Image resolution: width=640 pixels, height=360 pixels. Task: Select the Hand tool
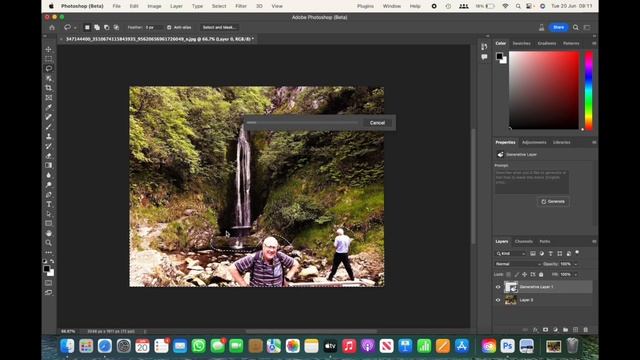point(49,233)
